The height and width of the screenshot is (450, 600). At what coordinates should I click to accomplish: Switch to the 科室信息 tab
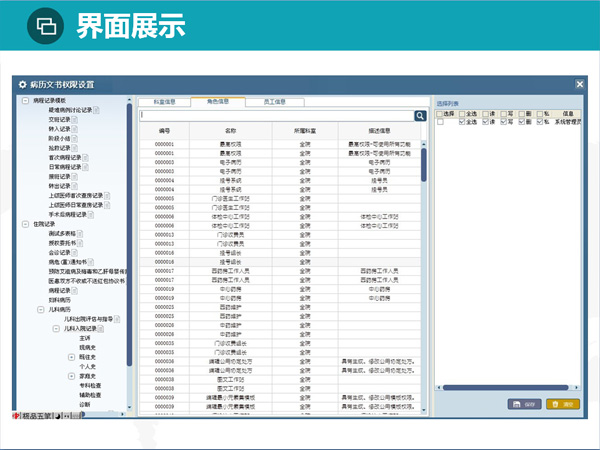pyautogui.click(x=165, y=102)
